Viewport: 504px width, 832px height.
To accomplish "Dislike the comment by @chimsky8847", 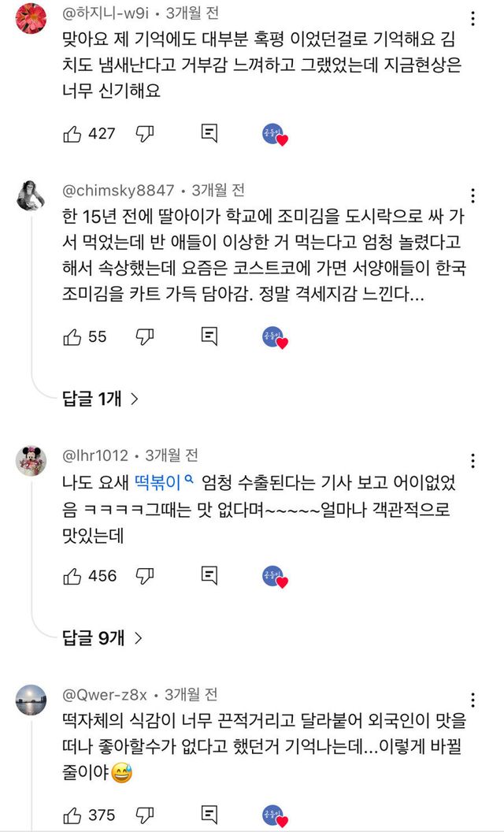I will click(x=145, y=336).
